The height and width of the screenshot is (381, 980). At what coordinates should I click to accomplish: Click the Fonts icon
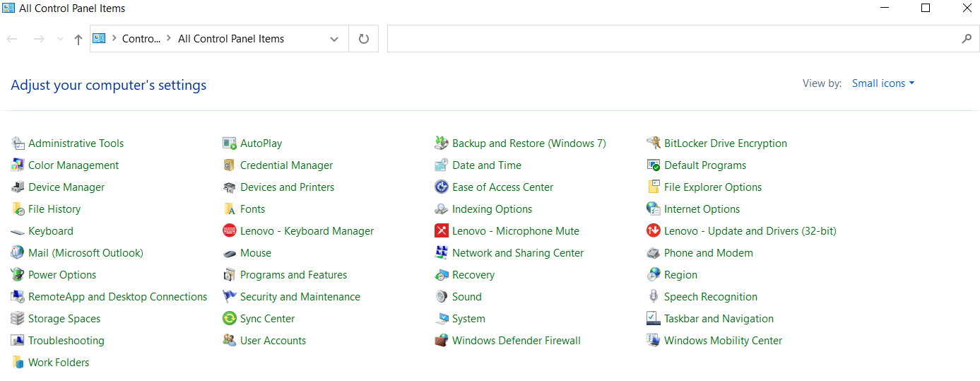(x=229, y=209)
